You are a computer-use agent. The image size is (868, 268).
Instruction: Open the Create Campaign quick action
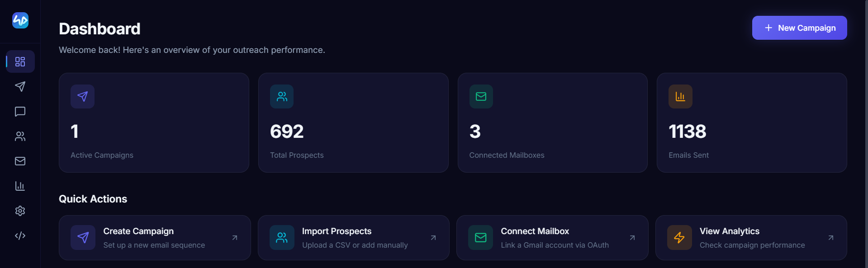click(x=155, y=238)
